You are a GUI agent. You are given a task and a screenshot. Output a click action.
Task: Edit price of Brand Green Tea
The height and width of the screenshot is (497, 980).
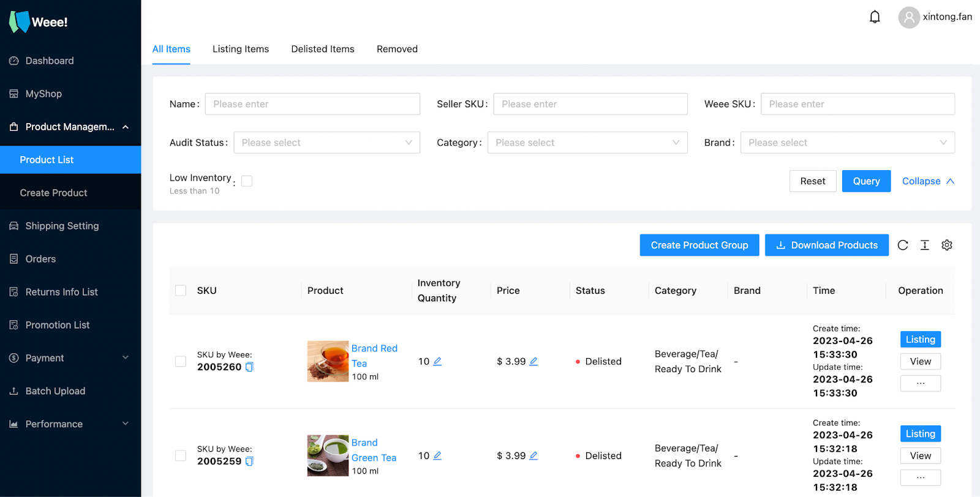click(x=533, y=456)
